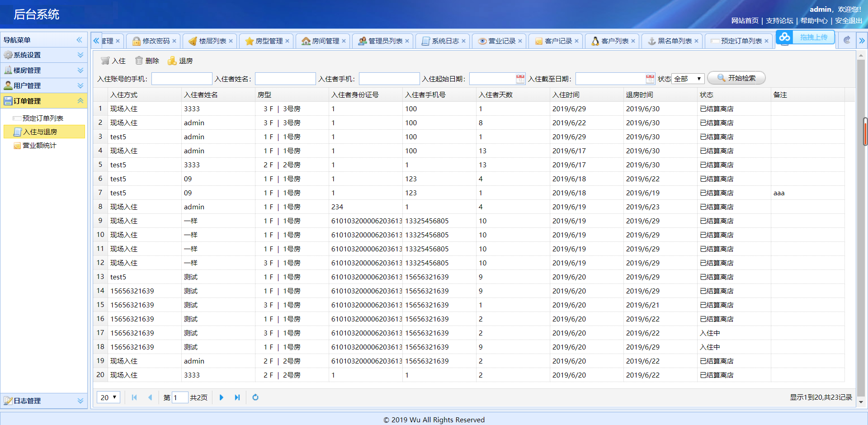Go to next page of results
This screenshot has height=425, width=868.
(x=222, y=397)
